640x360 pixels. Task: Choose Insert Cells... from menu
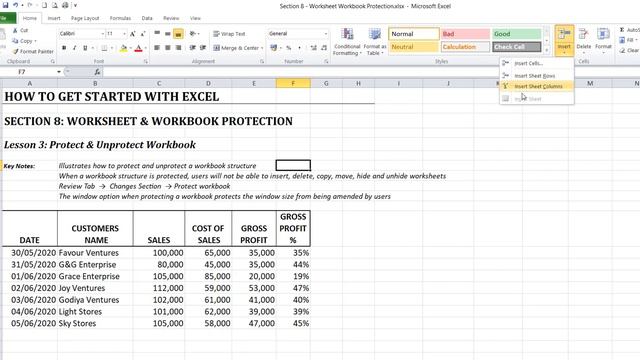(537, 63)
